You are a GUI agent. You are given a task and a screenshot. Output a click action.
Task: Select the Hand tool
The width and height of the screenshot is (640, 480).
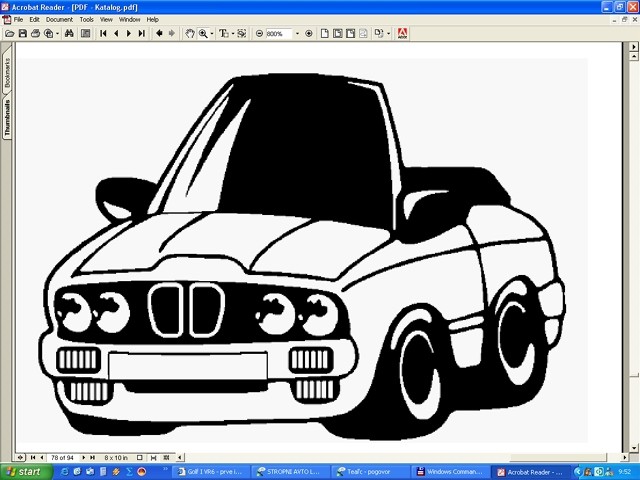click(190, 33)
